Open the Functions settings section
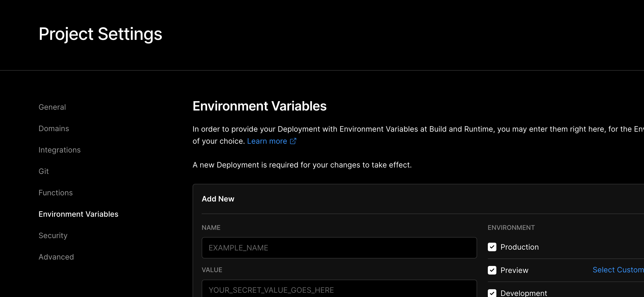Image resolution: width=644 pixels, height=297 pixels. coord(56,193)
